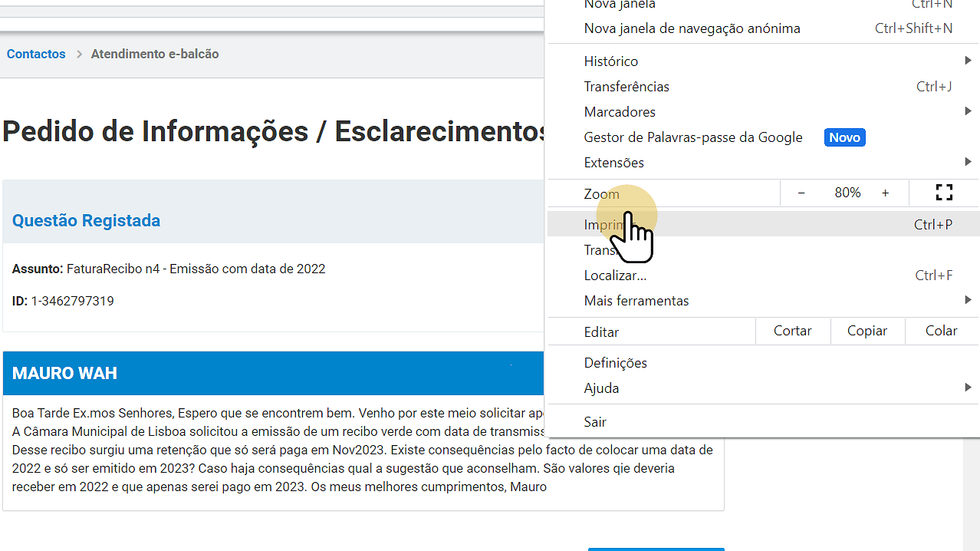Open the Mais ferramentas submenu
Screen dimensions: 980x551
pyautogui.click(x=636, y=300)
